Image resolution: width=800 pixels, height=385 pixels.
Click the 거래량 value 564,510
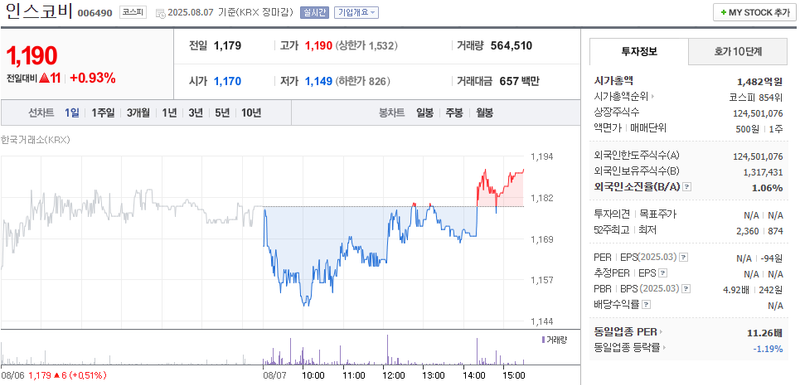coord(511,46)
